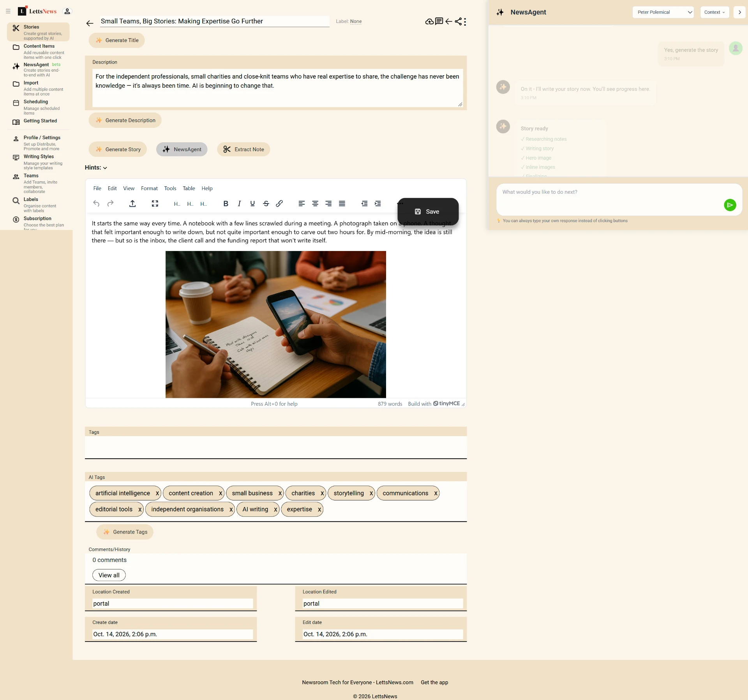Click the share icon in header

(458, 21)
